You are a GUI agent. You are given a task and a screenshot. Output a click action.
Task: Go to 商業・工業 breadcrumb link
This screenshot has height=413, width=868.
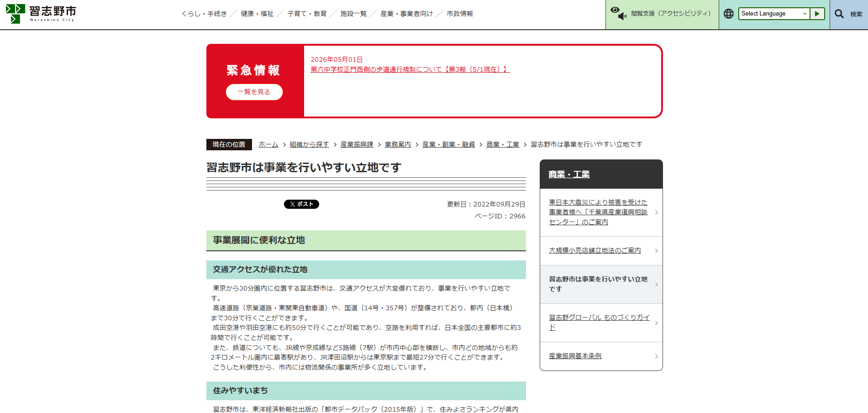click(x=503, y=144)
